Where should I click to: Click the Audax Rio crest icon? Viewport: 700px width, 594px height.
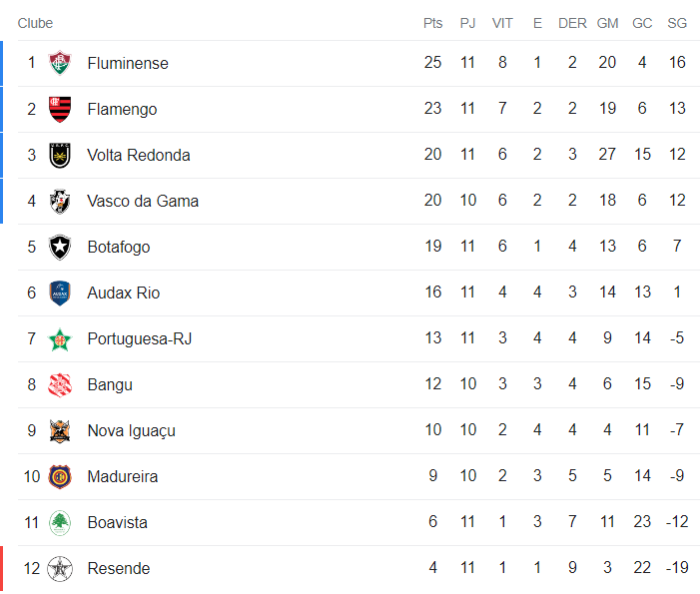pyautogui.click(x=60, y=293)
